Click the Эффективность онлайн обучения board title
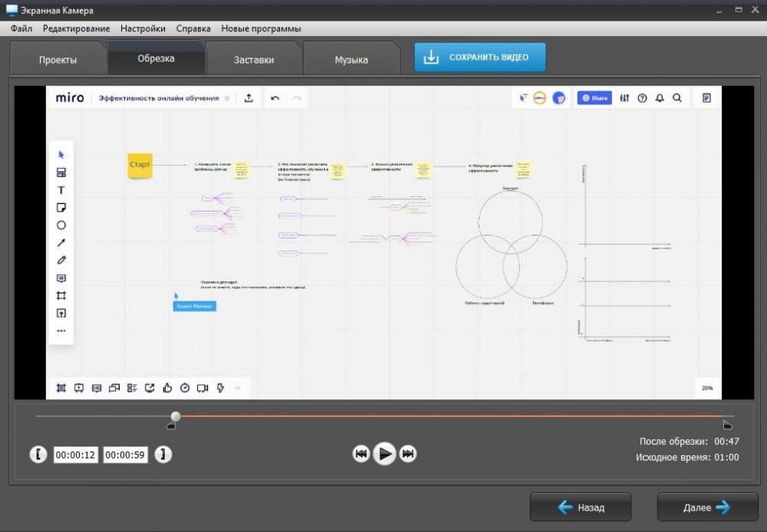The image size is (767, 532). tap(159, 98)
